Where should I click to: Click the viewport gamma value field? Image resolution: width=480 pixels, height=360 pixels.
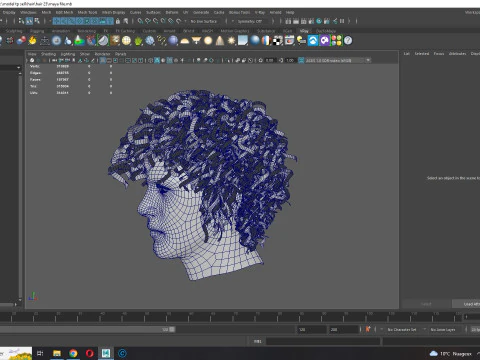[291, 60]
